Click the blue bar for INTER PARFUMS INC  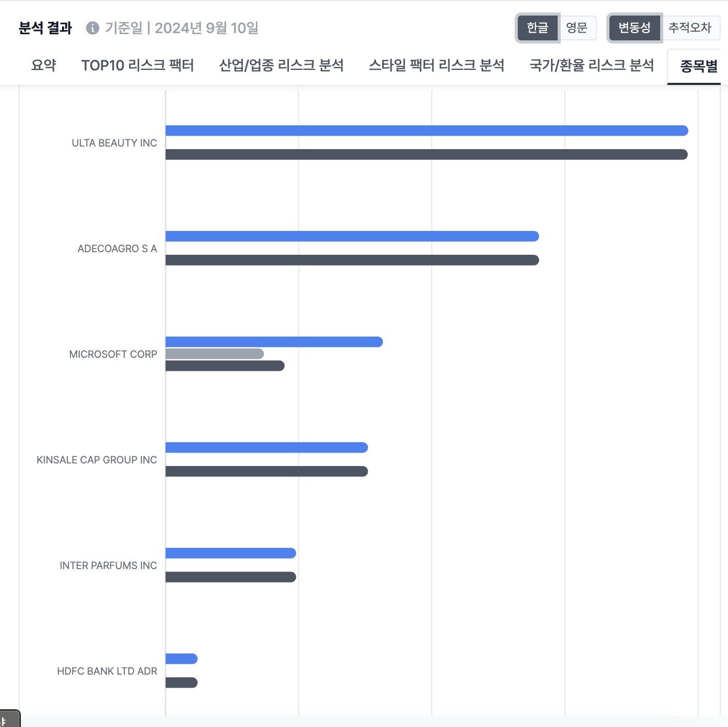(x=230, y=553)
